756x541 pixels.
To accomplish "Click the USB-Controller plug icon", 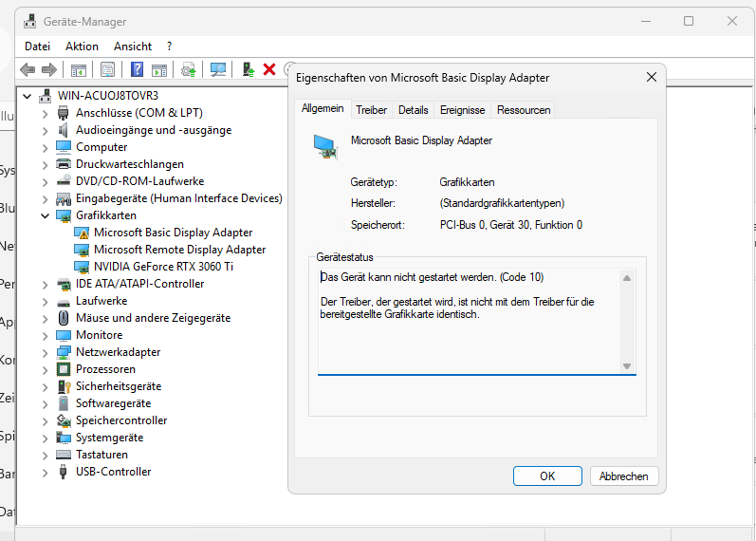I will [x=64, y=472].
